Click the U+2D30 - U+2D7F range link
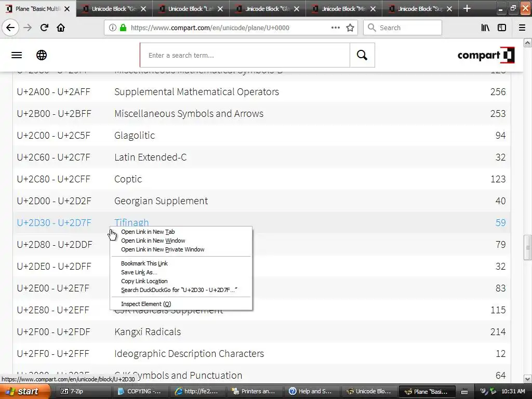The image size is (532, 399). [54, 222]
